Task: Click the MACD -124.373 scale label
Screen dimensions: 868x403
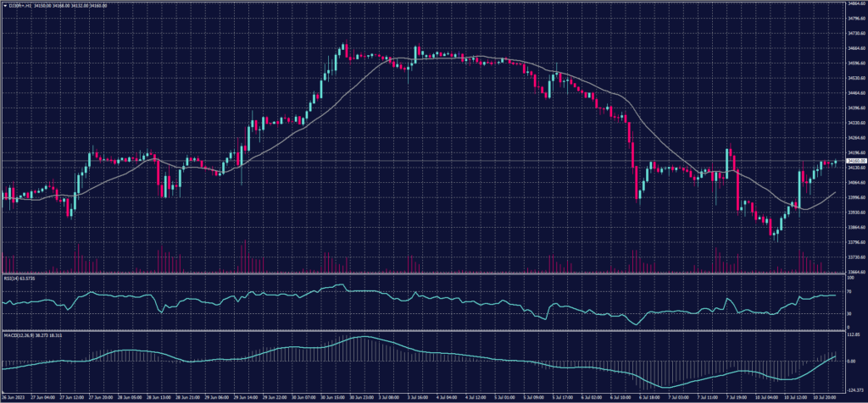Action: [850, 389]
